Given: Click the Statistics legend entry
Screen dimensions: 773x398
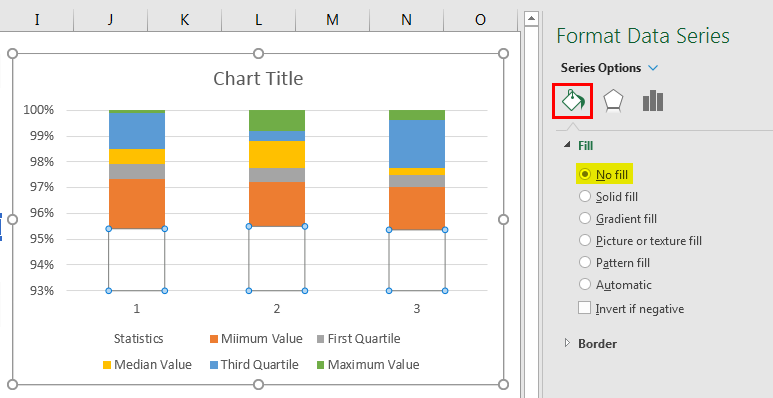Looking at the screenshot, I should (139, 339).
